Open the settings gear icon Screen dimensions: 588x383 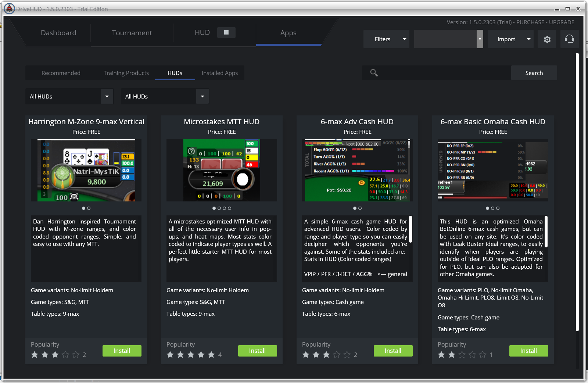[547, 39]
